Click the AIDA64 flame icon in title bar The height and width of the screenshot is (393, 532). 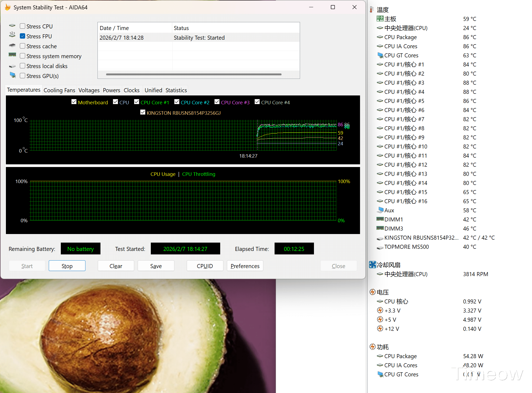pos(8,8)
